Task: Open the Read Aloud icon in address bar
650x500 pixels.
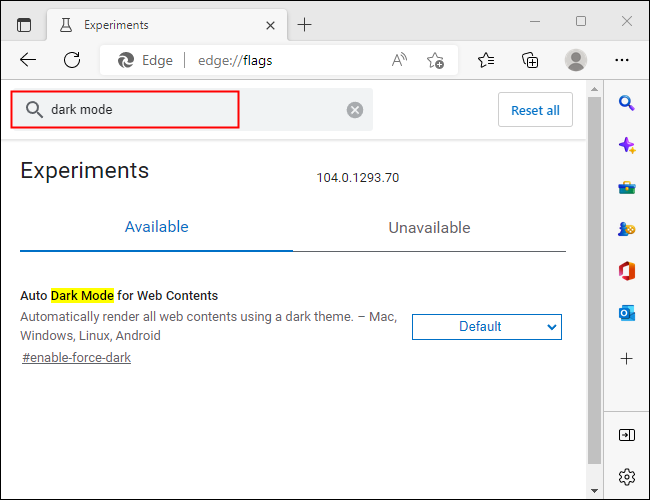Action: tap(400, 60)
